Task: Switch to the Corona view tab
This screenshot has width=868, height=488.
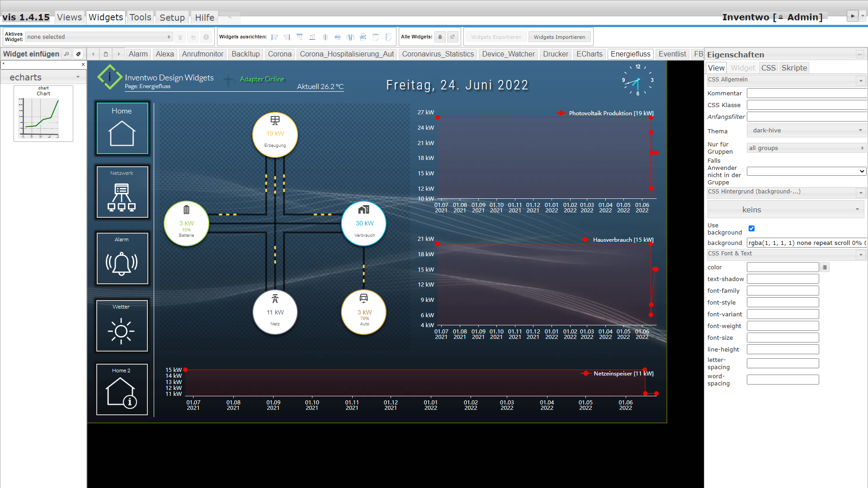Action: coord(280,54)
